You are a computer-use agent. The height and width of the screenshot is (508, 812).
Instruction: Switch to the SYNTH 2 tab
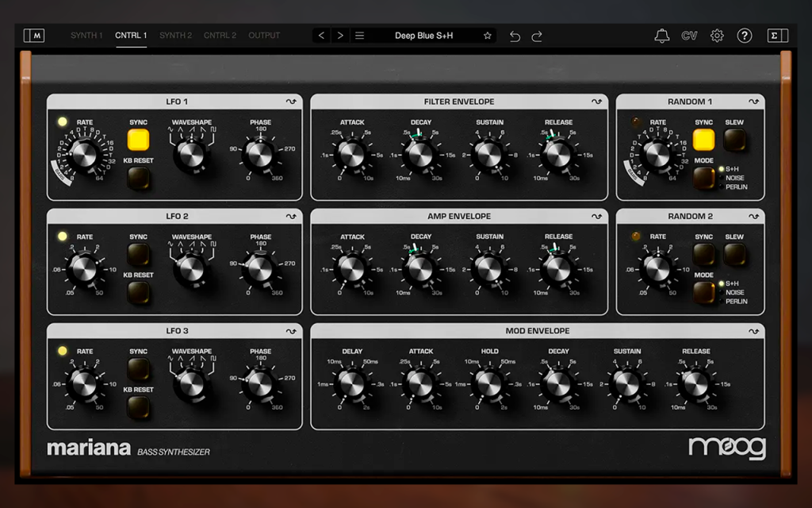175,35
